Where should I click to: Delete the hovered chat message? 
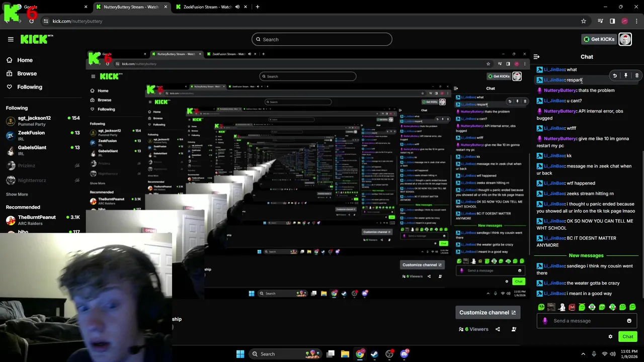coord(636,75)
